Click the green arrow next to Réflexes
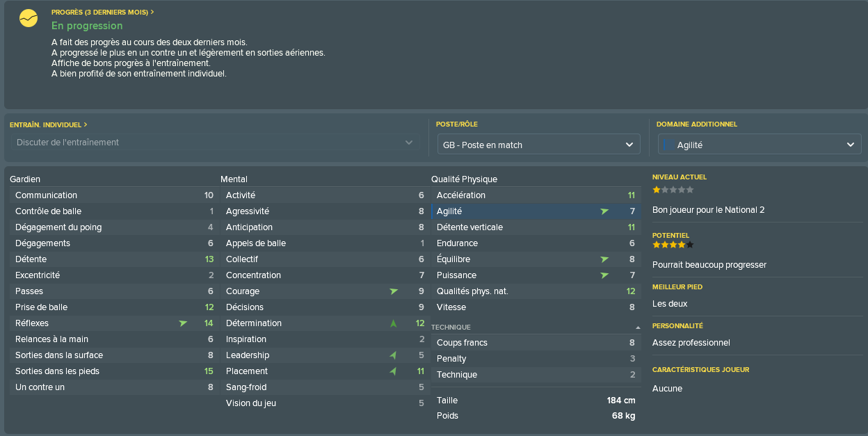Screen dimensions: 868x436 point(183,323)
